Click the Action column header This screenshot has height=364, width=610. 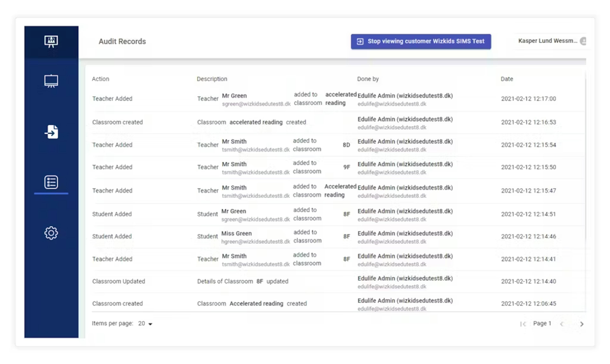click(101, 79)
